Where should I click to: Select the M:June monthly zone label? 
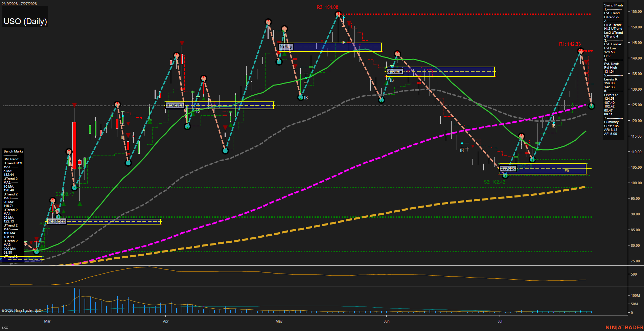[395, 71]
